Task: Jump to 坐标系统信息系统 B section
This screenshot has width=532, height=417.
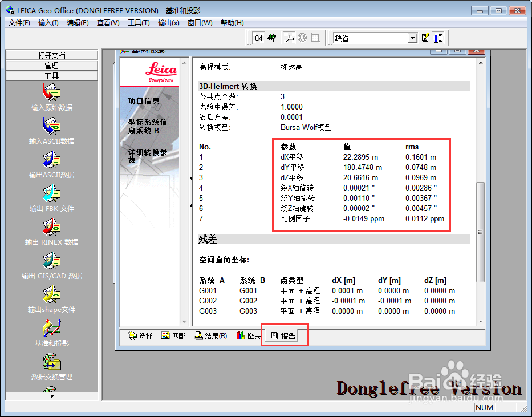Action: click(x=147, y=126)
